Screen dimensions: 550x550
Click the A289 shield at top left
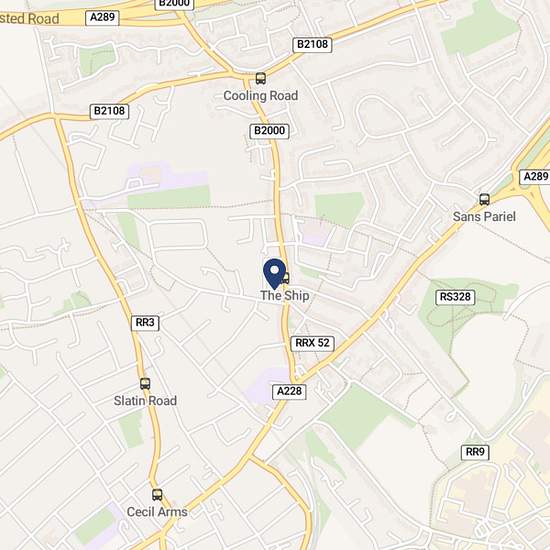point(102,18)
